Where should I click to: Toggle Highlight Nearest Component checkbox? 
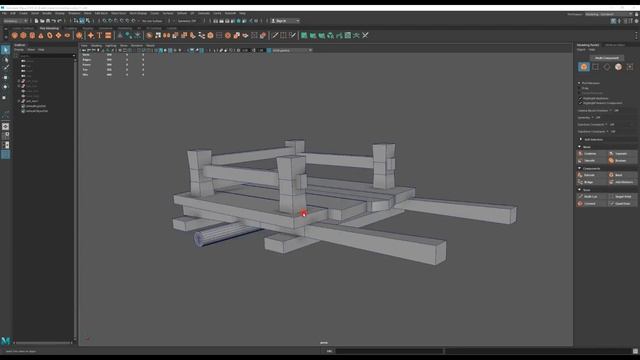tap(580, 103)
